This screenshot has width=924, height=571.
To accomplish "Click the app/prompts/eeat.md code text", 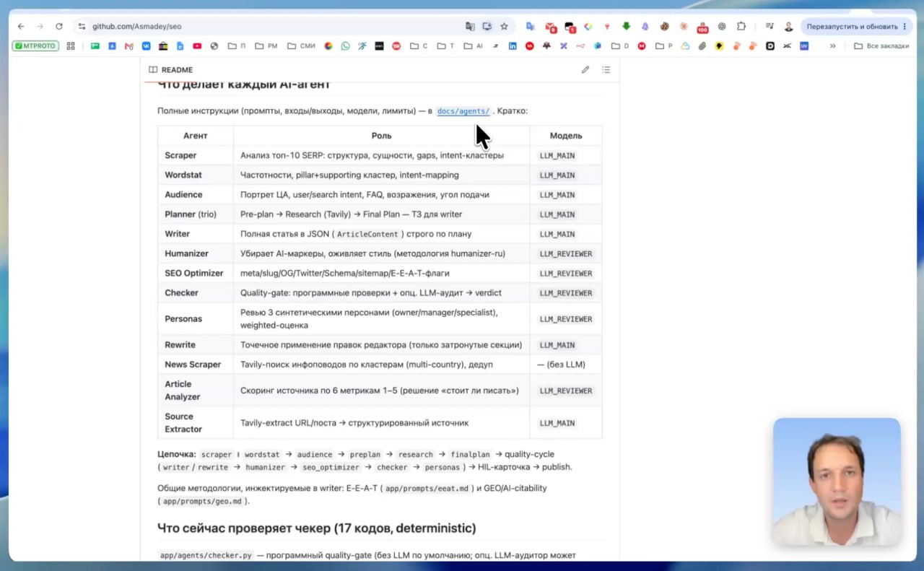I will click(x=428, y=489).
